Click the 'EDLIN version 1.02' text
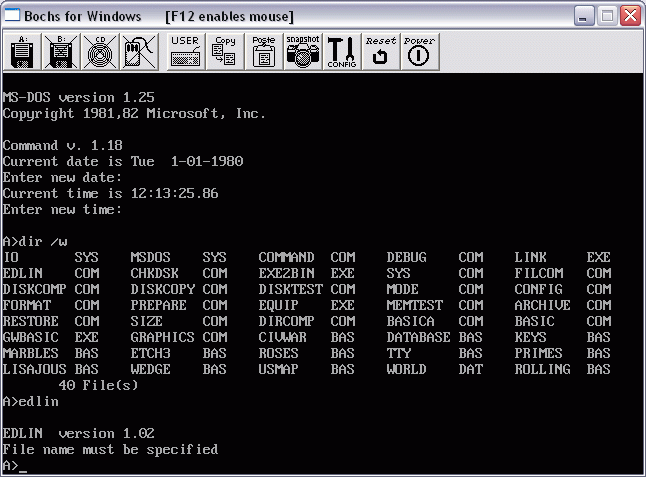646x477 pixels. 79,433
